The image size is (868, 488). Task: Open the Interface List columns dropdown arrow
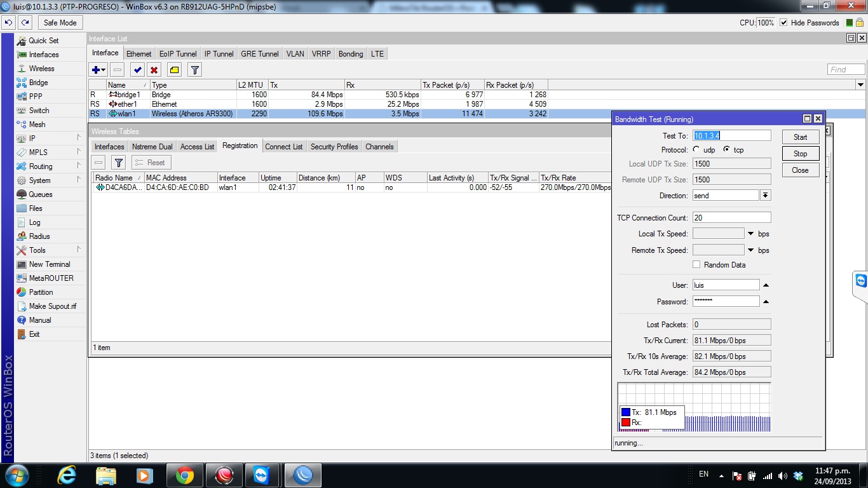pos(860,85)
